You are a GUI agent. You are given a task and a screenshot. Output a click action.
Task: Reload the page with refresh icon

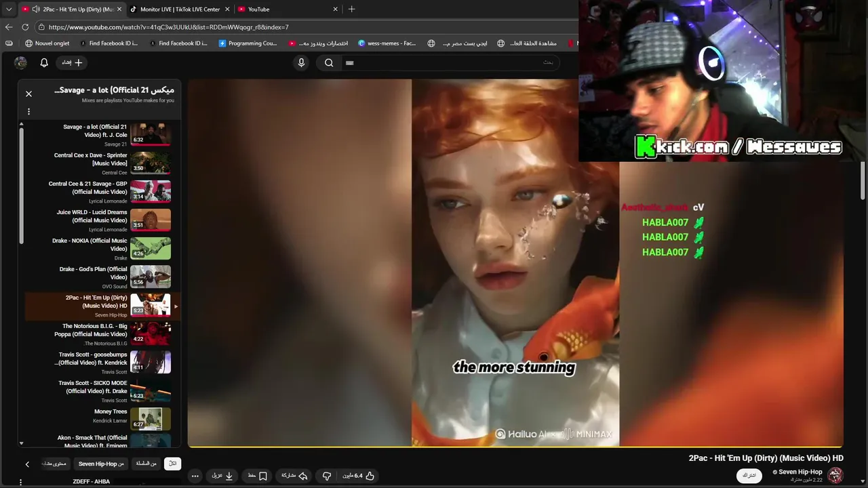tap(25, 27)
